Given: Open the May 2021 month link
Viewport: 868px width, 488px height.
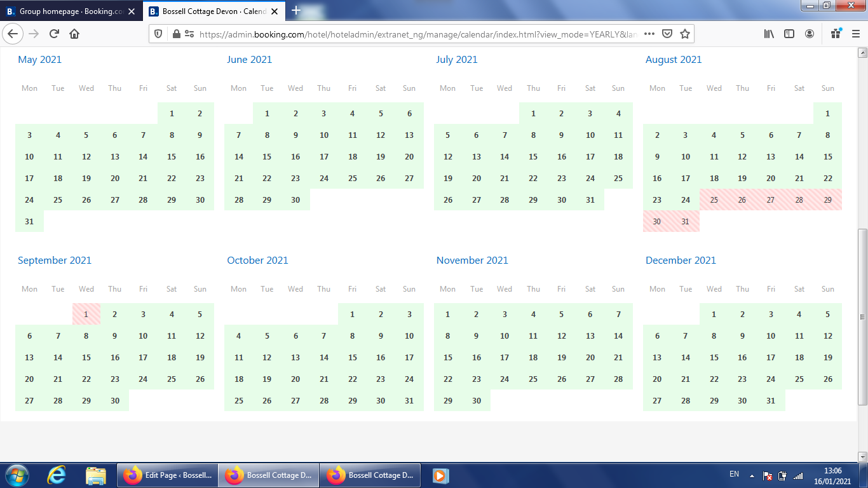Looking at the screenshot, I should (x=39, y=60).
